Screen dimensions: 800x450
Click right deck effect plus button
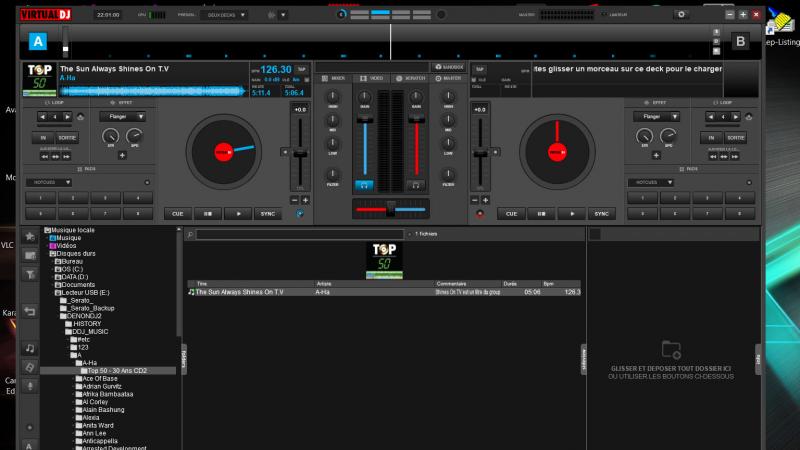pyautogui.click(x=656, y=155)
